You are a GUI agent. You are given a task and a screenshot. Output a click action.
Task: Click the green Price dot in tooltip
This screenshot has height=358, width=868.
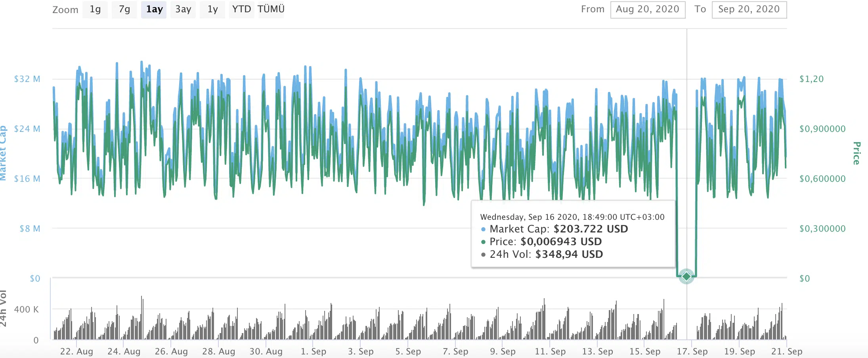[x=483, y=242]
